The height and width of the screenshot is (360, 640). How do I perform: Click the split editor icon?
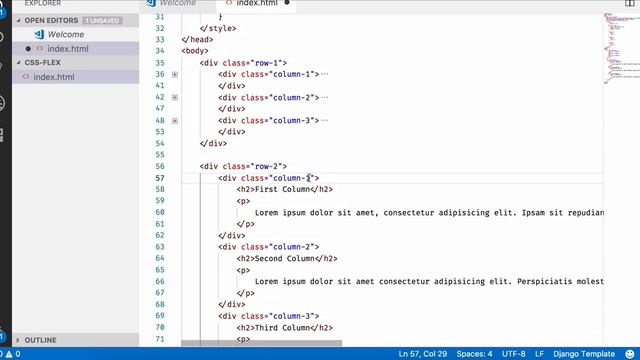click(x=629, y=3)
